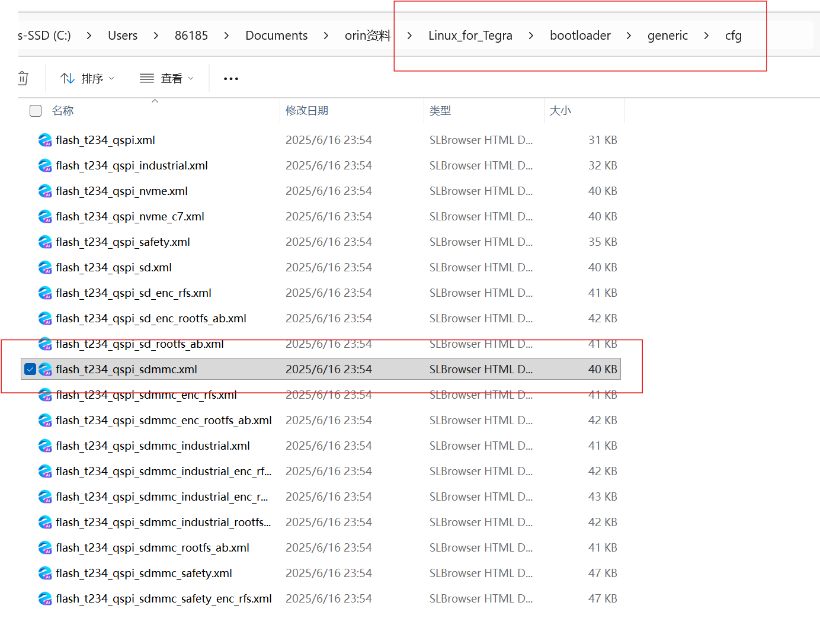Navigate to the Documents breadcrumb
This screenshot has width=820, height=644.
pos(276,36)
